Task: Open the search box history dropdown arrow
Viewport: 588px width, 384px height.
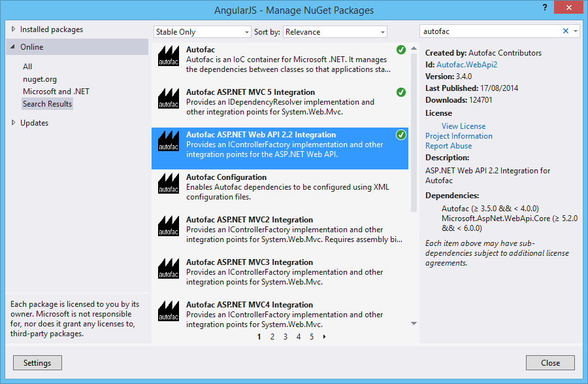Action: tap(575, 31)
